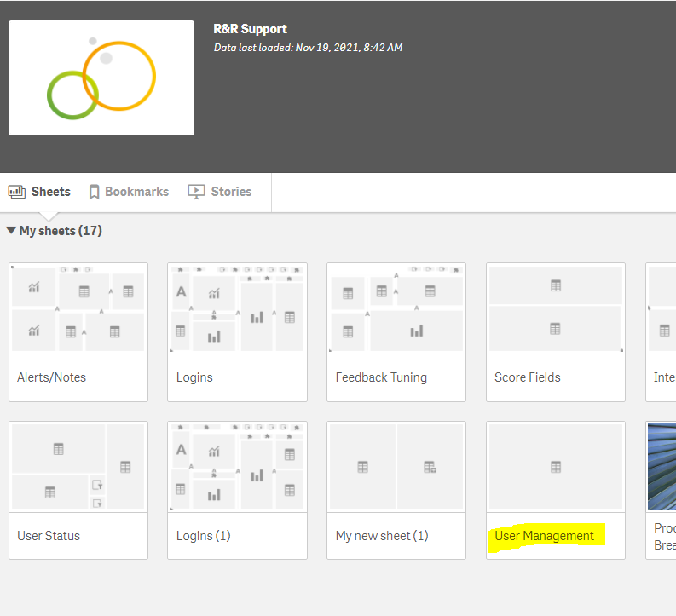Click the highlighted User Management title
Image resolution: width=676 pixels, height=616 pixels.
[x=544, y=536]
